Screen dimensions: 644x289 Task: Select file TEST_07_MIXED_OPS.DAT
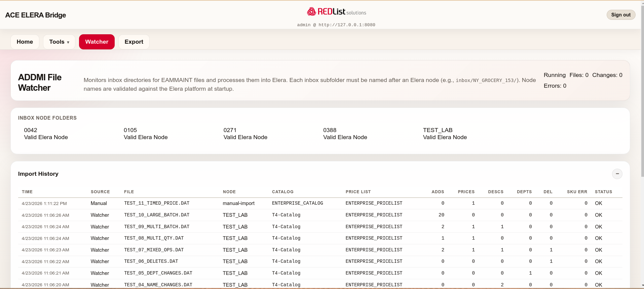coord(154,250)
